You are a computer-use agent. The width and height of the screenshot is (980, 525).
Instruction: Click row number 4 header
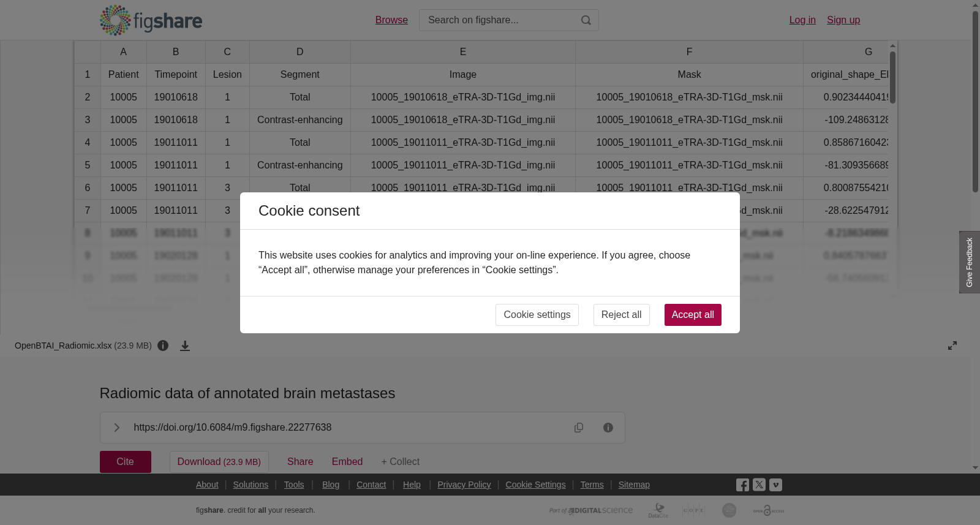(88, 143)
